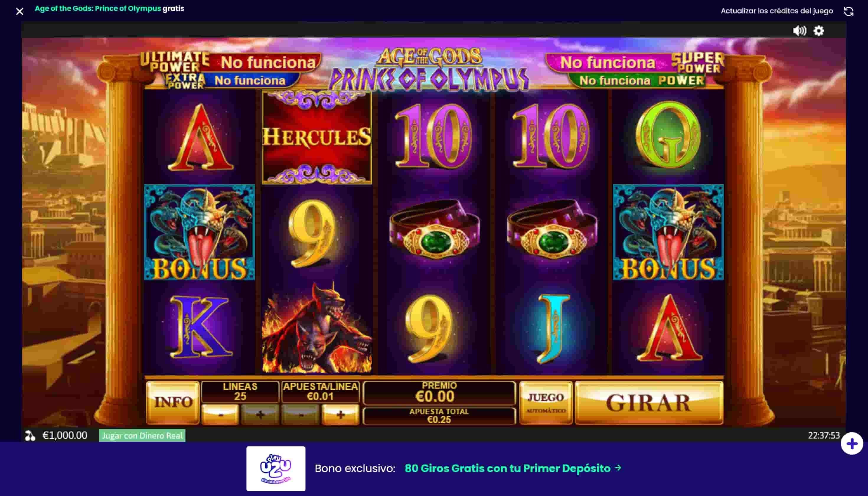868x496 pixels.
Task: Toggle Juego Automático autoplay
Action: [x=546, y=403]
